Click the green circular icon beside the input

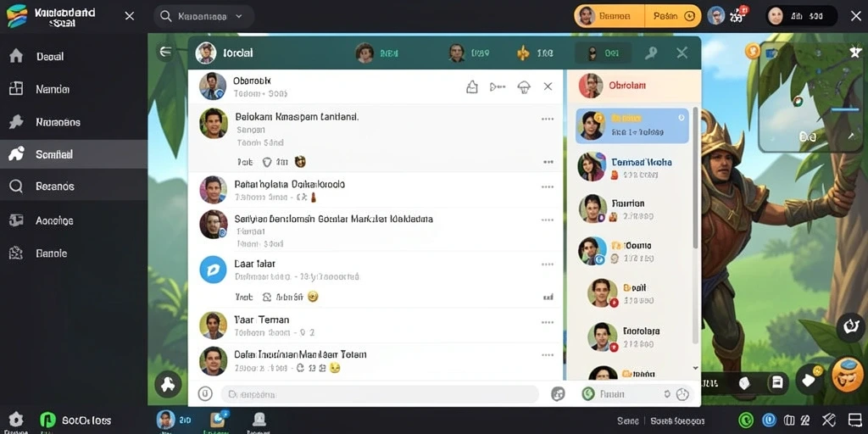click(x=588, y=393)
